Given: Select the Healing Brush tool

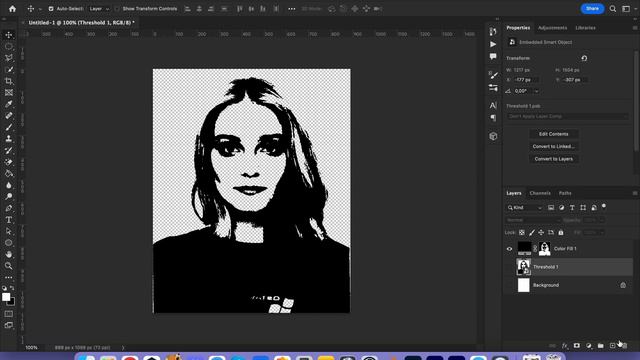Looking at the screenshot, I should point(9,116).
